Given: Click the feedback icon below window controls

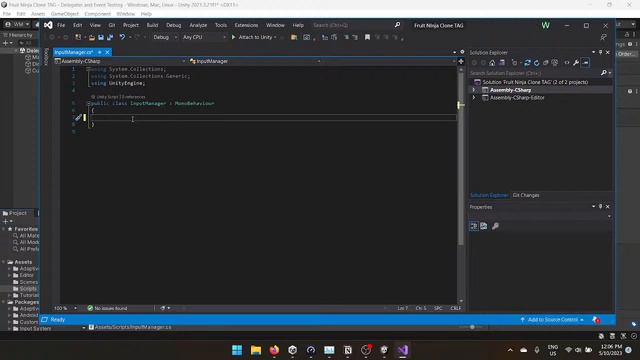Looking at the screenshot, I should point(603,37).
